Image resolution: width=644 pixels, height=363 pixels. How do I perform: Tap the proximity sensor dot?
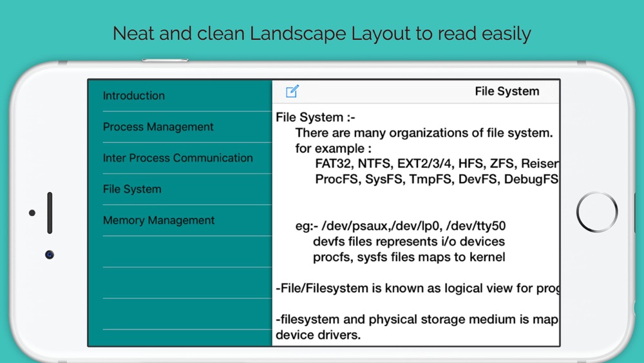click(32, 213)
